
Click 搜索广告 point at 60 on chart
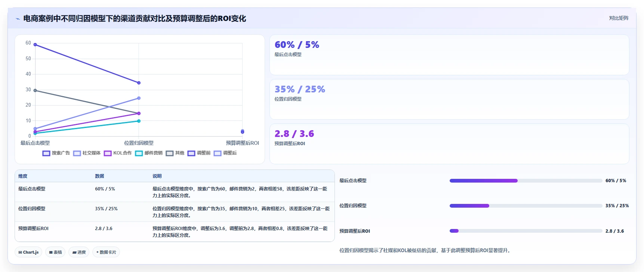point(35,45)
